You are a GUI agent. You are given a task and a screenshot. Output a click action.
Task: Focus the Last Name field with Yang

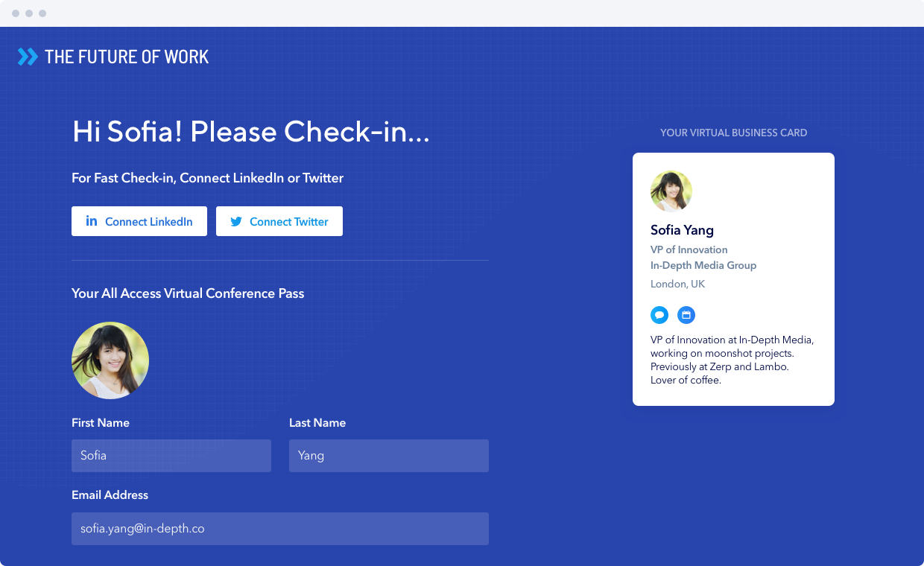coord(389,456)
